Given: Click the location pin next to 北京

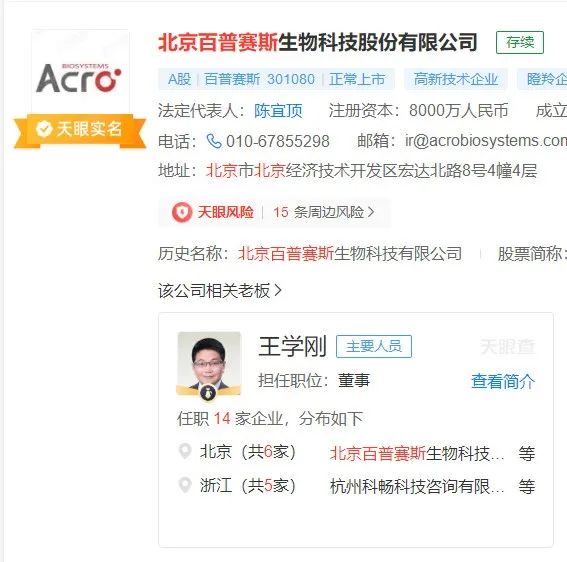Looking at the screenshot, I should (185, 452).
